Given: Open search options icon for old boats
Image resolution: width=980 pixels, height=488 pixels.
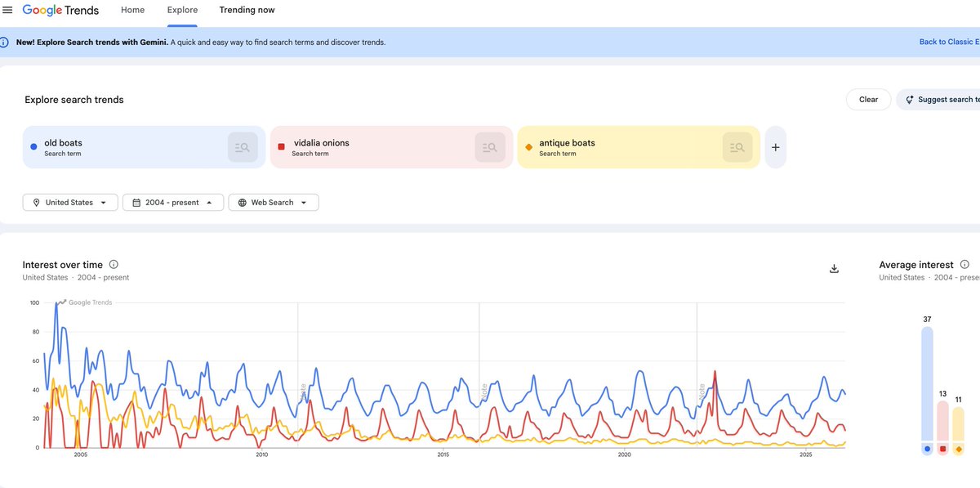Looking at the screenshot, I should pyautogui.click(x=243, y=147).
